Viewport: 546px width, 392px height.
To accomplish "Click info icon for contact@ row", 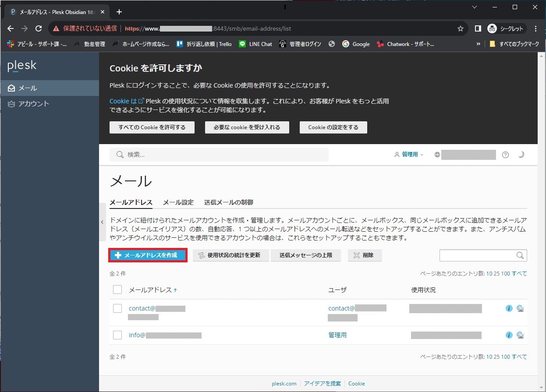I will 509,308.
